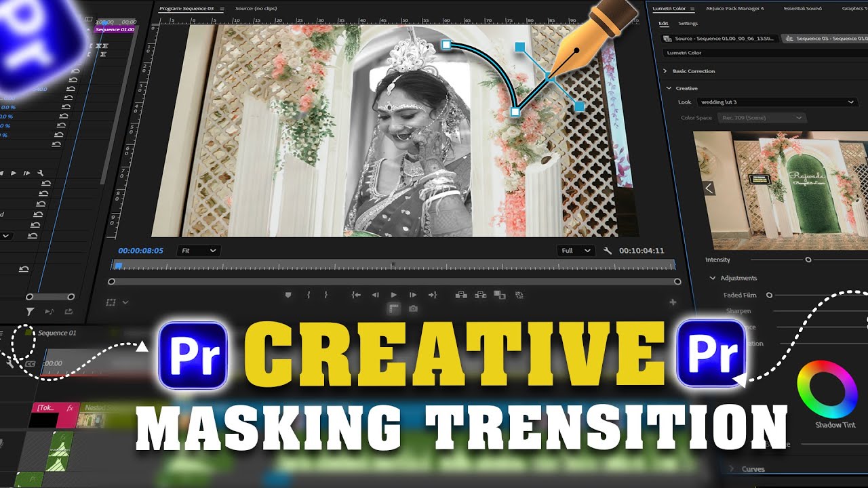The height and width of the screenshot is (488, 868).
Task: Export frame with the camera icon
Action: [413, 308]
